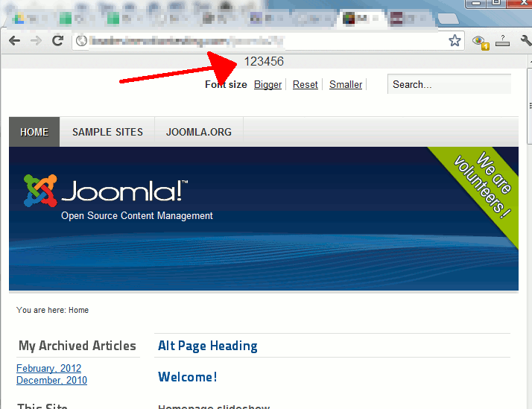The width and height of the screenshot is (532, 409).
Task: Open February, 2012 archive link
Action: [49, 368]
